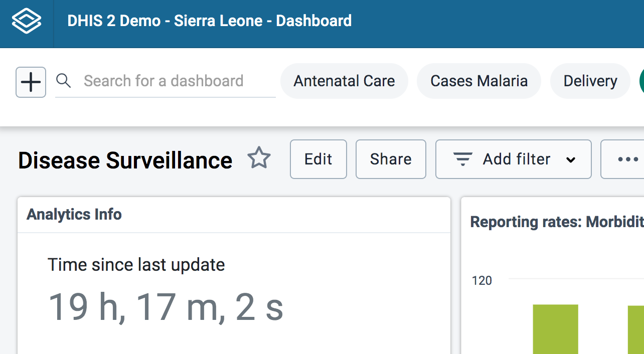Switch to the Antenatal Care dashboard
This screenshot has width=644, height=354.
tap(344, 81)
